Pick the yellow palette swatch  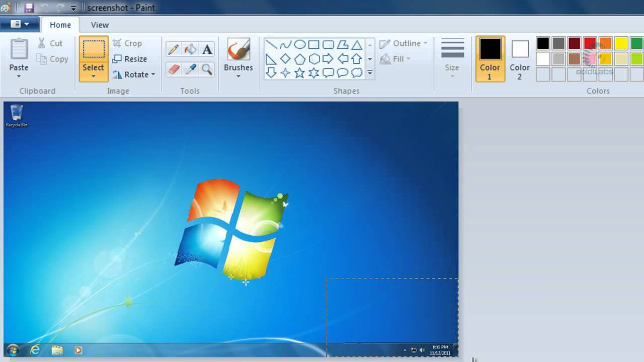pyautogui.click(x=621, y=43)
